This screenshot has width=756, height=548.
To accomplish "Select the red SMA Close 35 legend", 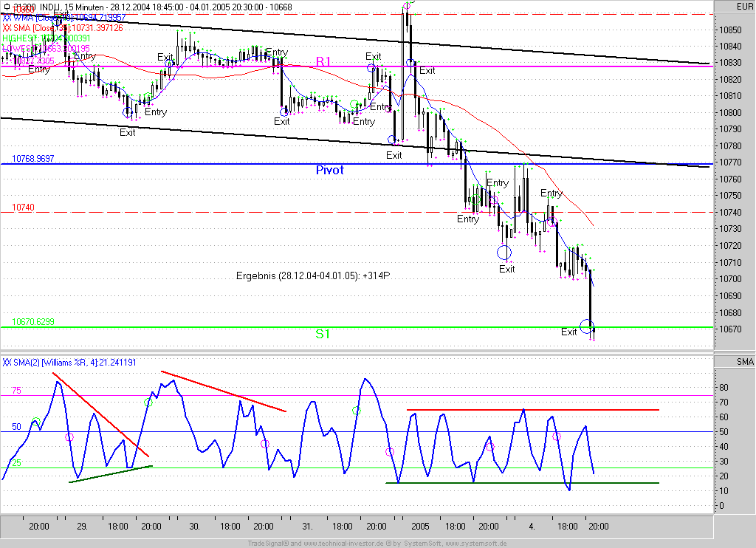I will pos(63,27).
